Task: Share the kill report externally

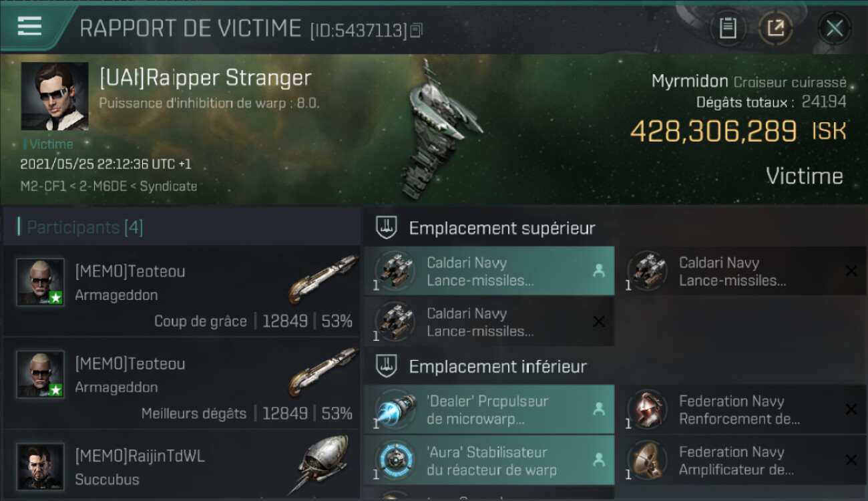Action: [x=776, y=28]
